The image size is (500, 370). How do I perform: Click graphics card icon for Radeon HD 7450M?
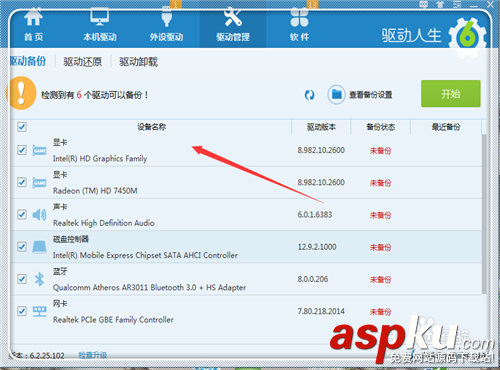click(x=39, y=183)
